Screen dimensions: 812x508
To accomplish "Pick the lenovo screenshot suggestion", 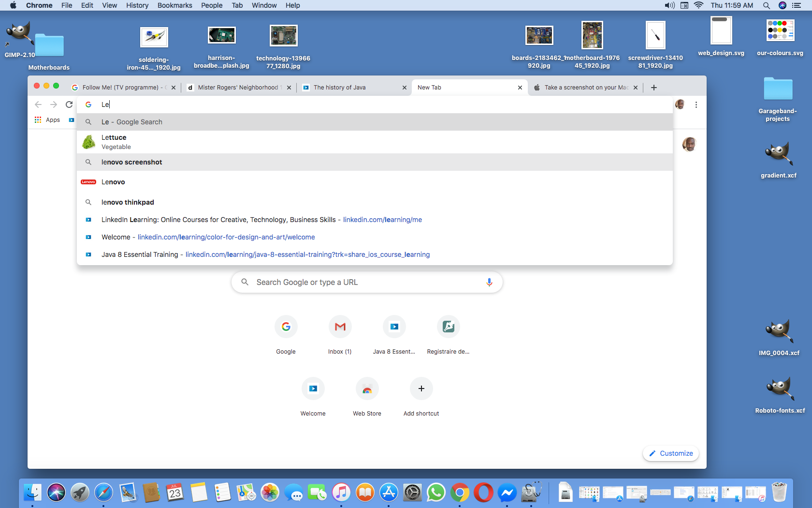I will coord(131,162).
